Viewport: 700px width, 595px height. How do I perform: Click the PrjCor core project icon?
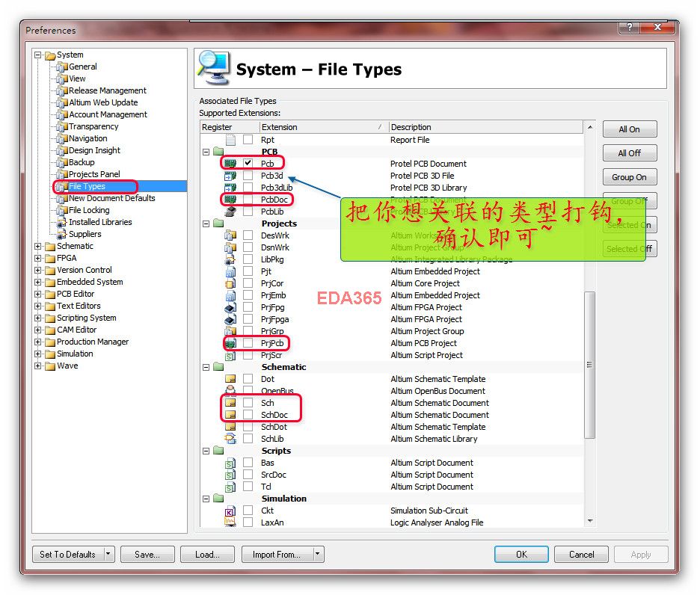(x=230, y=283)
